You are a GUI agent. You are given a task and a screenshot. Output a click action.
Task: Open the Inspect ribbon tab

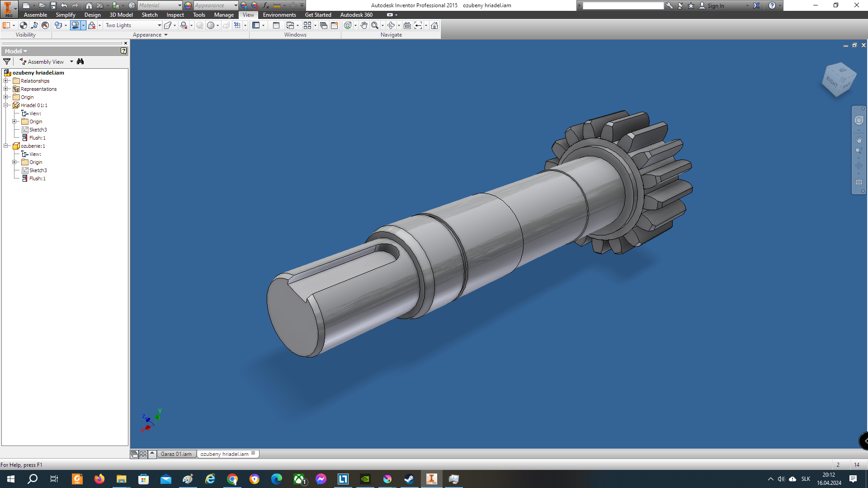click(x=175, y=15)
